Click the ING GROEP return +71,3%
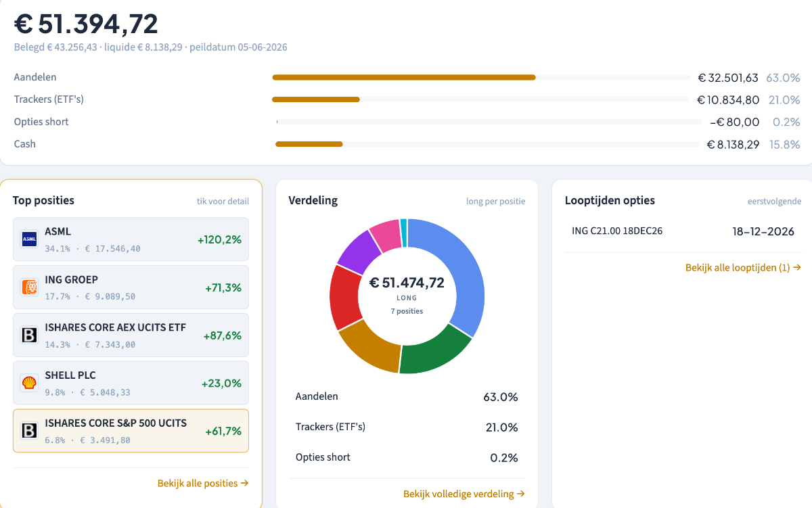 223,287
